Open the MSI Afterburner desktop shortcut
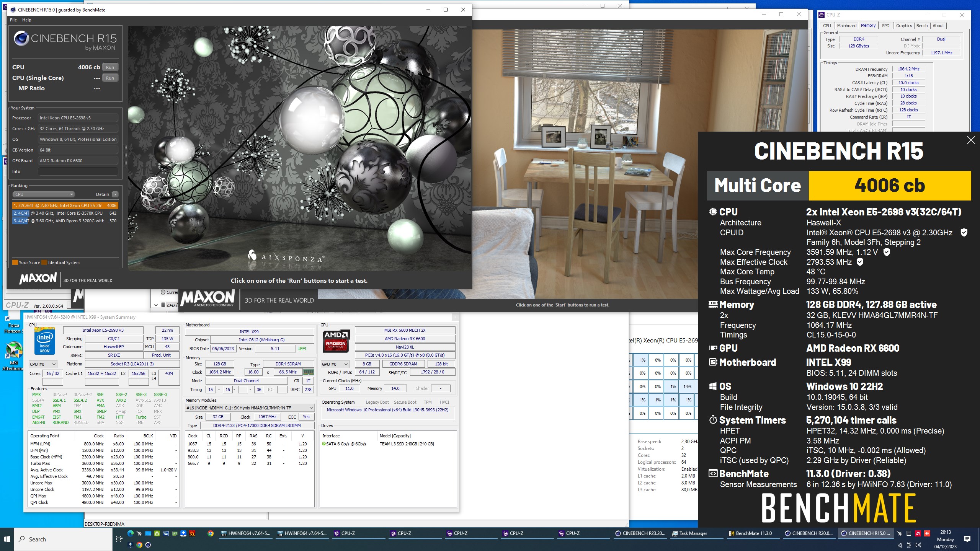Image resolution: width=980 pixels, height=551 pixels. click(13, 357)
